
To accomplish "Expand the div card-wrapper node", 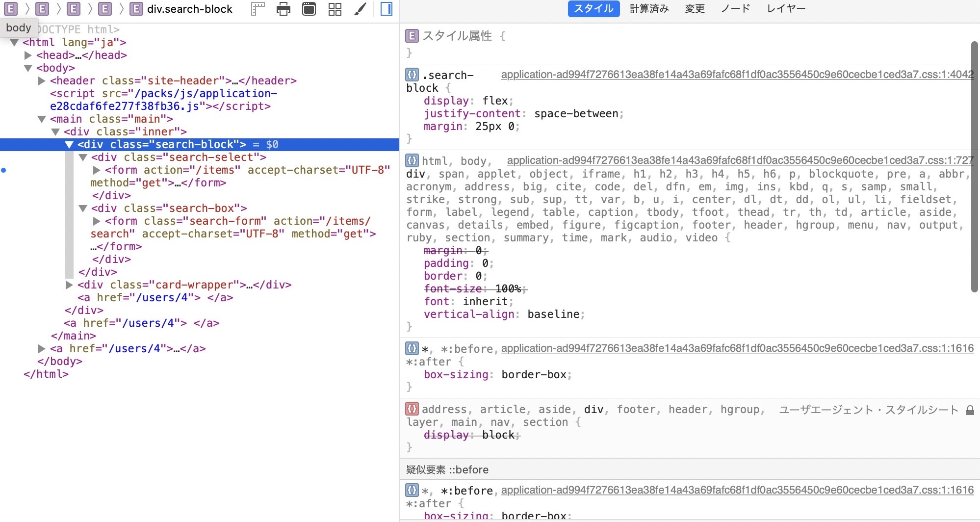I will point(69,285).
